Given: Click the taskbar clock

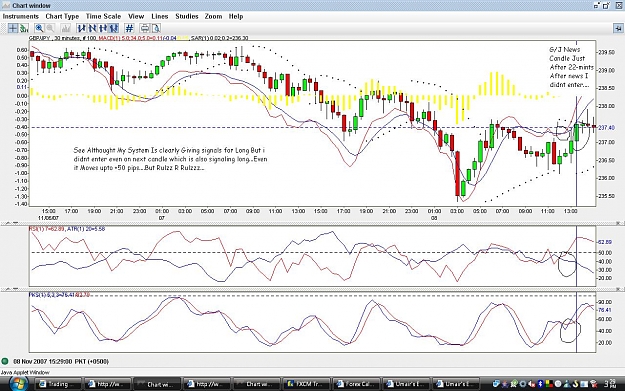Looking at the screenshot, I should pyautogui.click(x=610, y=384).
